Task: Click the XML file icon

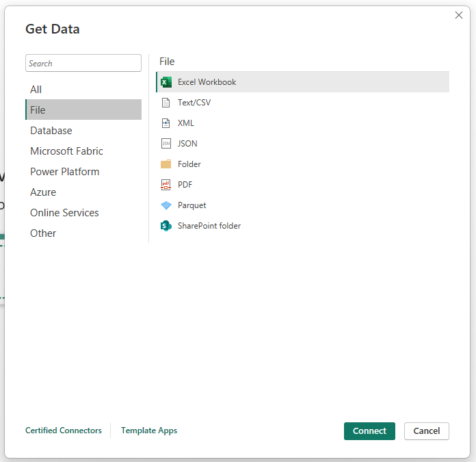Action: (166, 123)
